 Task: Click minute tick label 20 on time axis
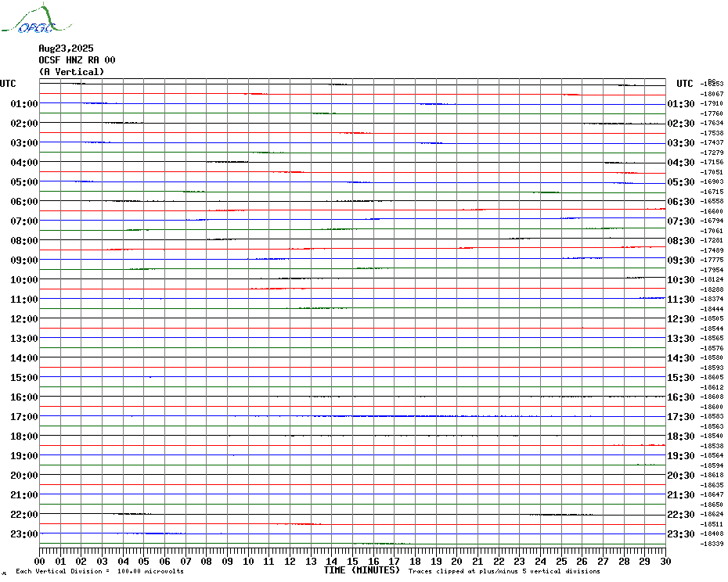(x=457, y=562)
